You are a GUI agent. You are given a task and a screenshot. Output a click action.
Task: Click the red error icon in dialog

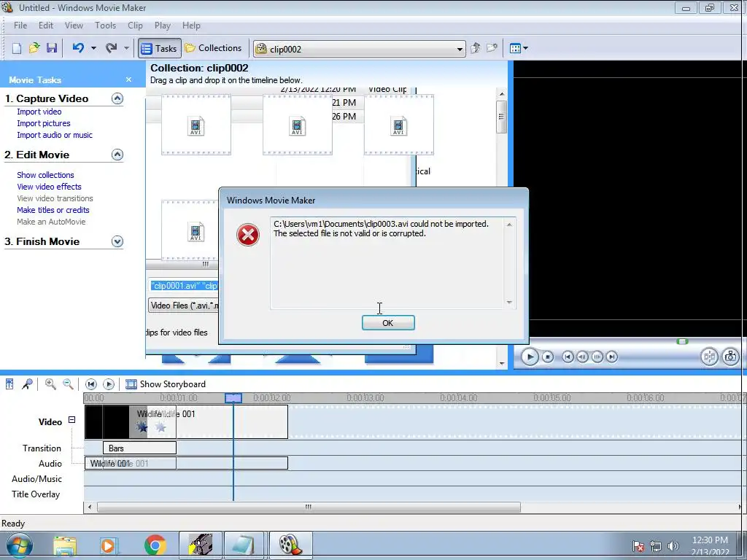pos(248,235)
